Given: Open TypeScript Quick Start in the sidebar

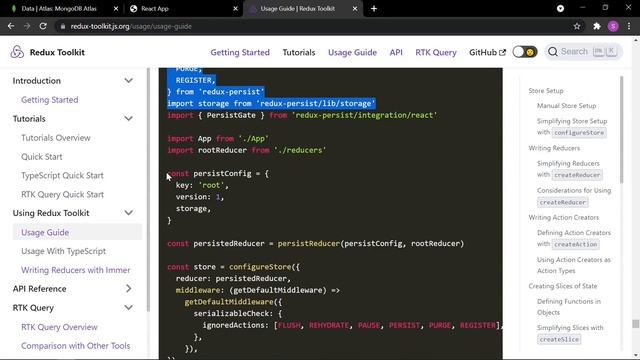Looking at the screenshot, I should 62,175.
